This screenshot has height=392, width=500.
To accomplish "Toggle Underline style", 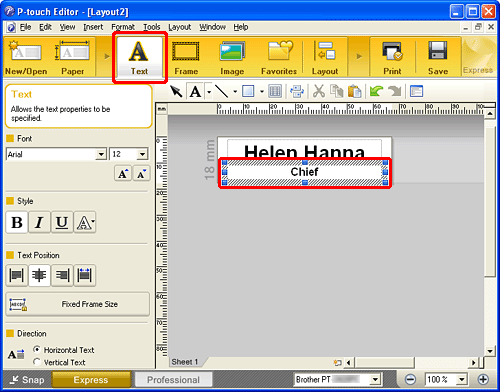I will click(x=62, y=222).
